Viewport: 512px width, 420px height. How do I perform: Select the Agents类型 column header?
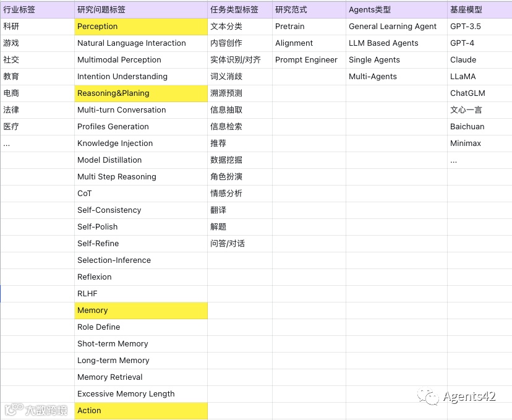point(397,10)
